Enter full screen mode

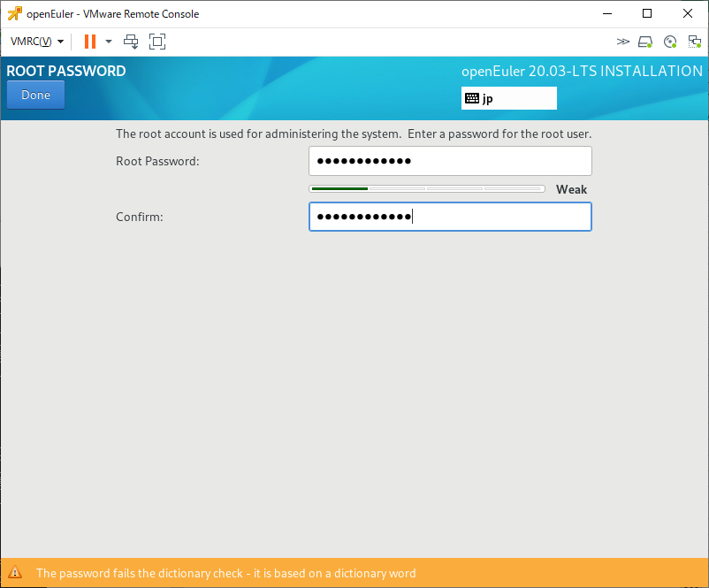(x=157, y=42)
